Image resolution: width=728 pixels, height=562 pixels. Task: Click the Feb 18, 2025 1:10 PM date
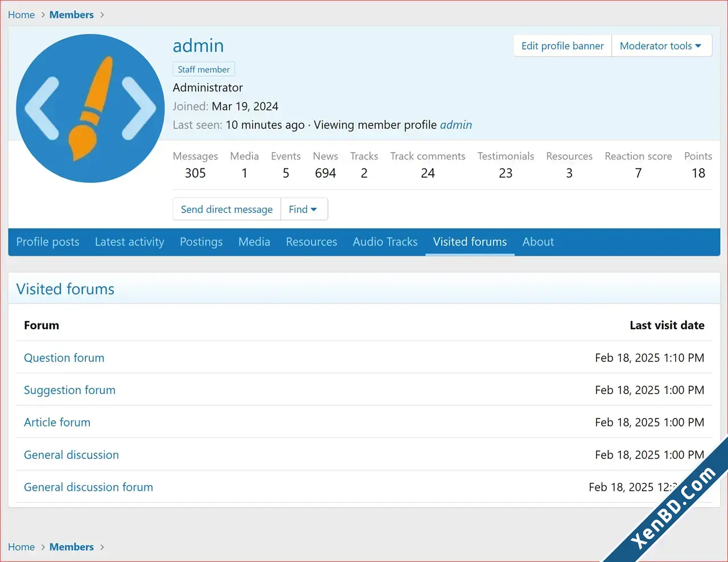tap(649, 358)
